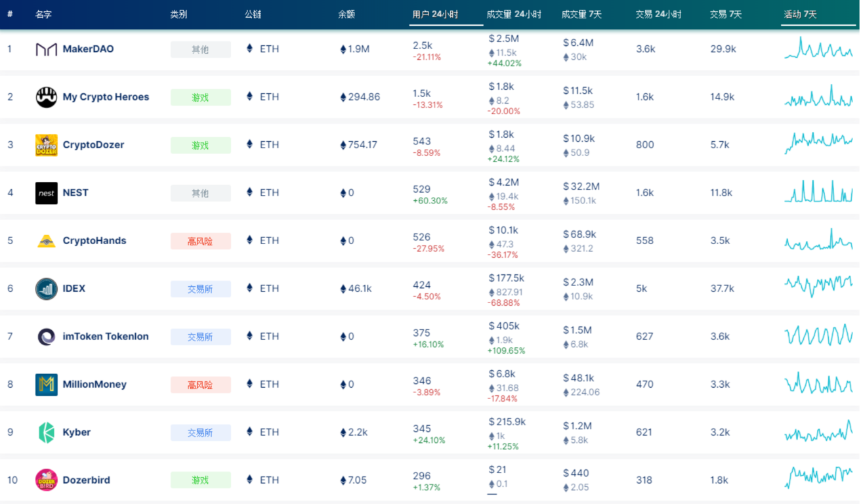This screenshot has height=504, width=861.
Task: Click Ethereum chain icon in CryptoHands row
Action: [249, 240]
